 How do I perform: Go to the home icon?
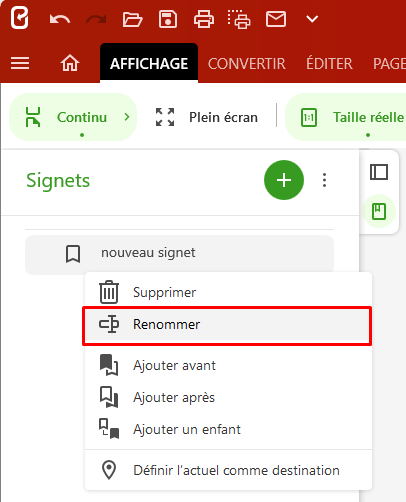pos(70,63)
